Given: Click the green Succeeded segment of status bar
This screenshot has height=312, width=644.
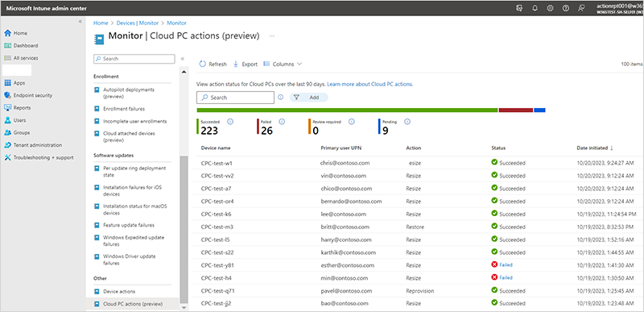Looking at the screenshot, I should [347, 110].
